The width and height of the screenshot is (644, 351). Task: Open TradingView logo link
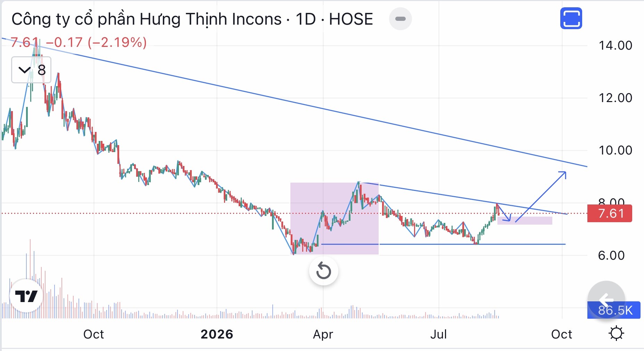26,296
